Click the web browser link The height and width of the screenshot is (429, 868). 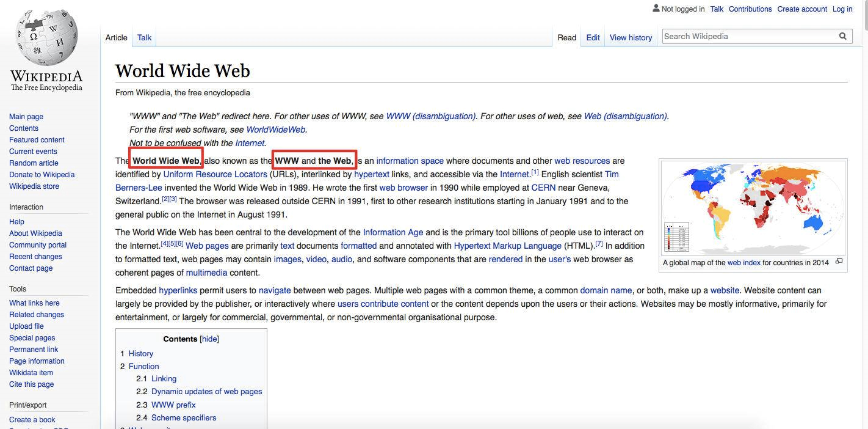point(403,188)
